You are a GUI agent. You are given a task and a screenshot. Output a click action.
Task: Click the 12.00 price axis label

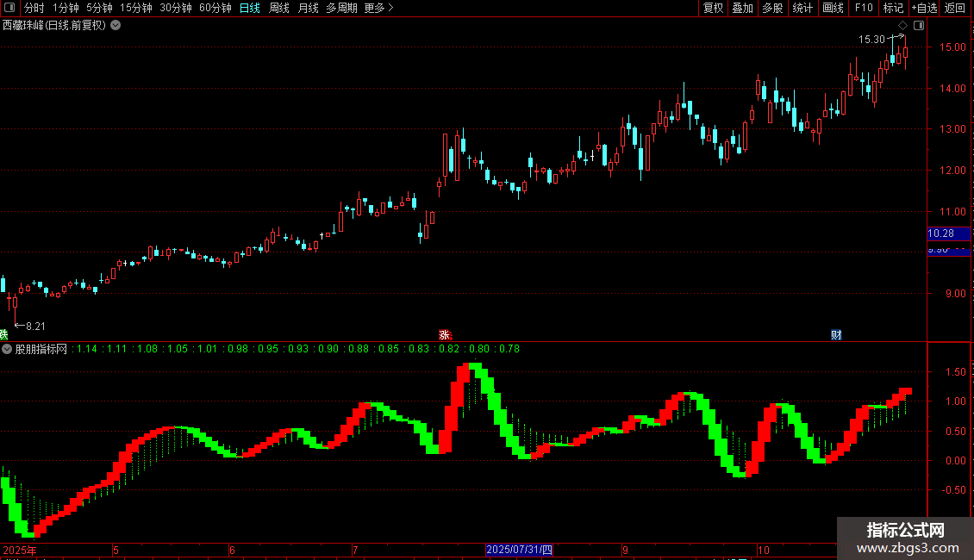(952, 170)
